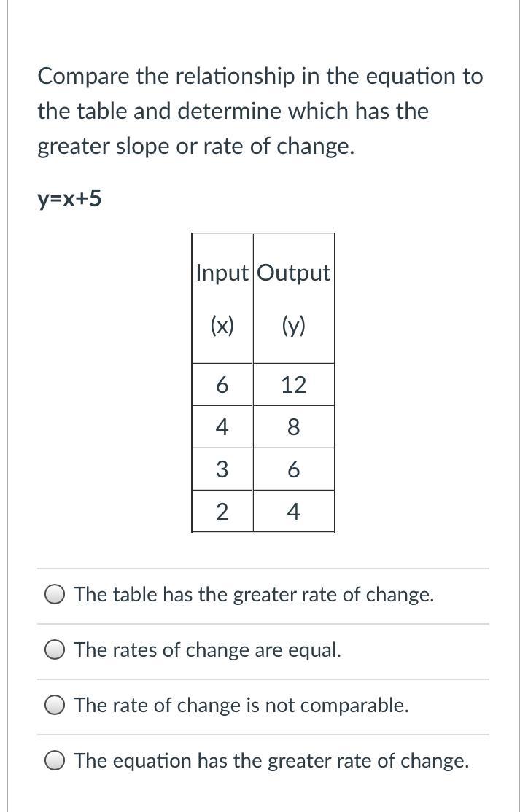The height and width of the screenshot is (812, 520).
Task: Click table cell with input value 6
Action: 222,385
